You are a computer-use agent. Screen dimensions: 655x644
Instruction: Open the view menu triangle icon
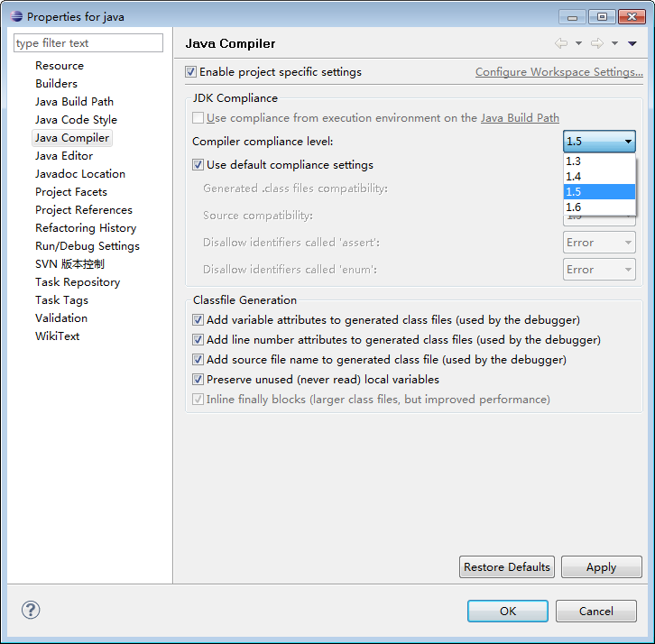632,43
